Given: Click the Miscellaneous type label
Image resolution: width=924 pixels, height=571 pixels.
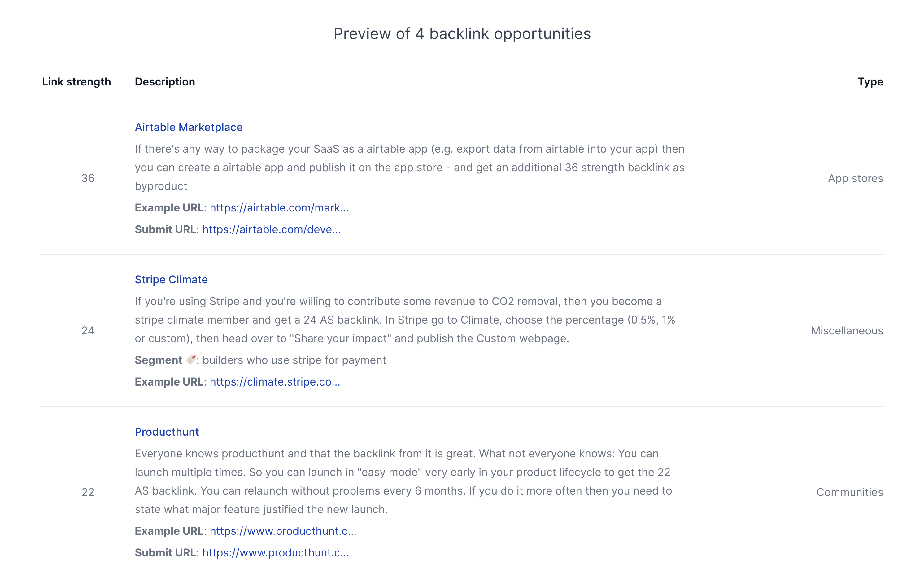Looking at the screenshot, I should (847, 330).
